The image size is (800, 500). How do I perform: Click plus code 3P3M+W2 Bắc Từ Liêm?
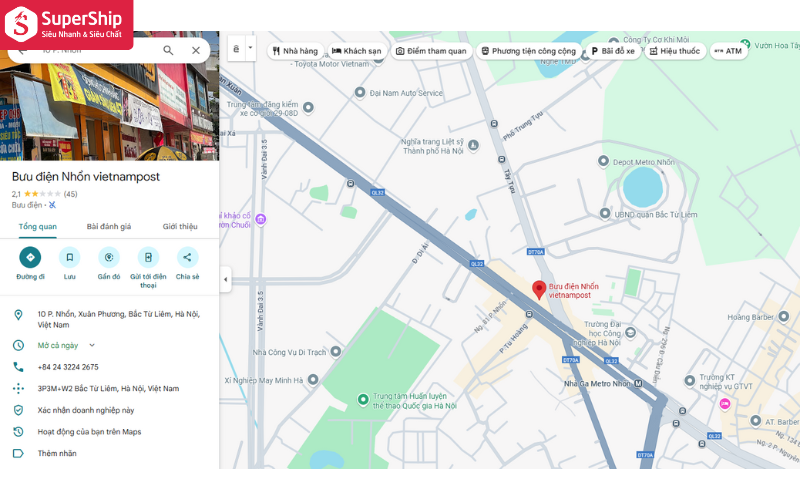(108, 388)
